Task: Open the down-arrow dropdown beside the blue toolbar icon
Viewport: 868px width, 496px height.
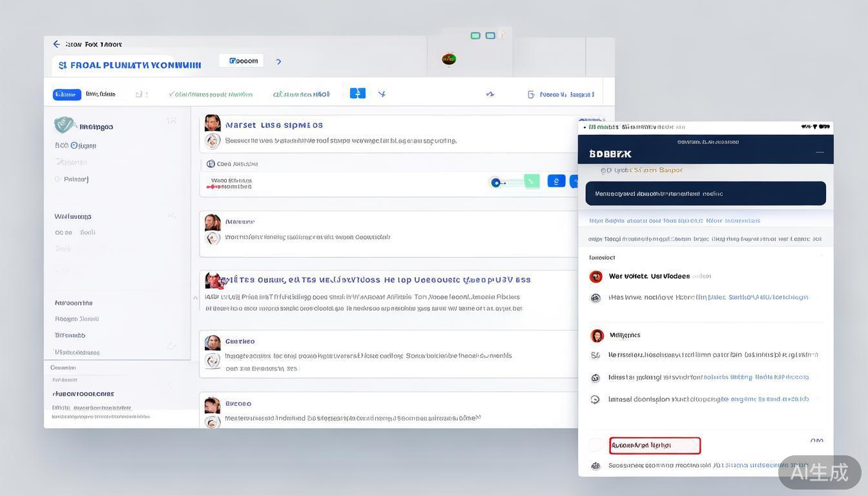Action: (382, 94)
